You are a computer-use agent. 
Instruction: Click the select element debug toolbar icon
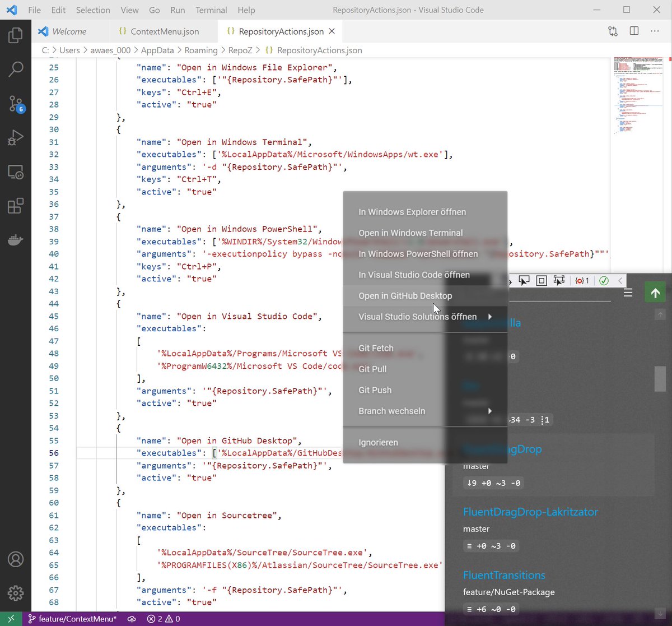pyautogui.click(x=524, y=280)
